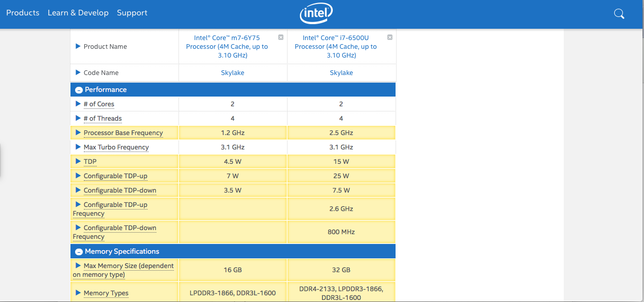Click Processor Base Frequency label

[123, 133]
